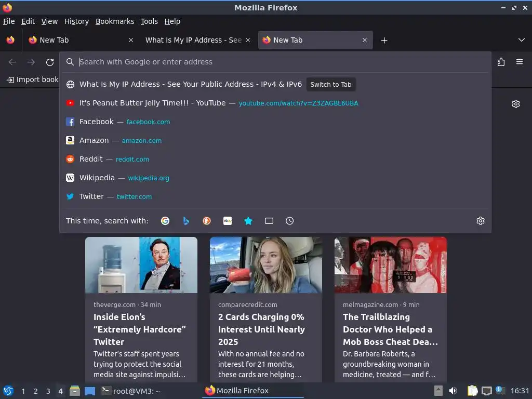Open search settings gear in dropdown
This screenshot has height=399, width=532.
tap(481, 221)
